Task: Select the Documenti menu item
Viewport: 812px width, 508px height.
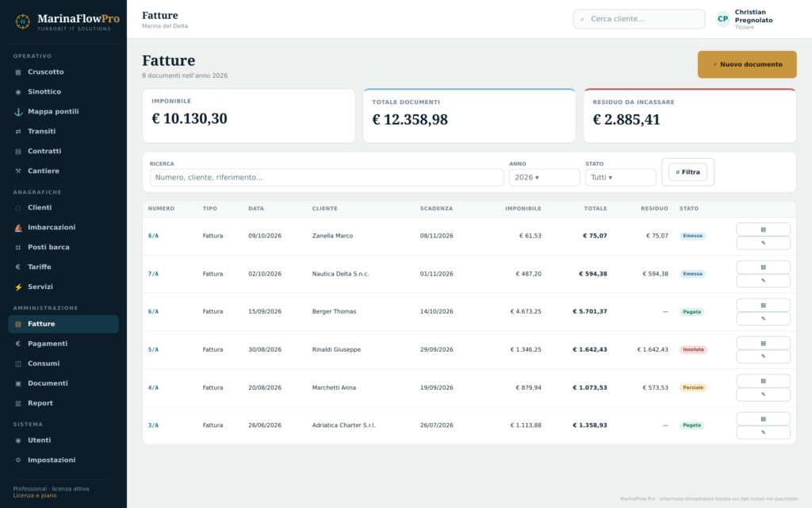Action: tap(63, 383)
